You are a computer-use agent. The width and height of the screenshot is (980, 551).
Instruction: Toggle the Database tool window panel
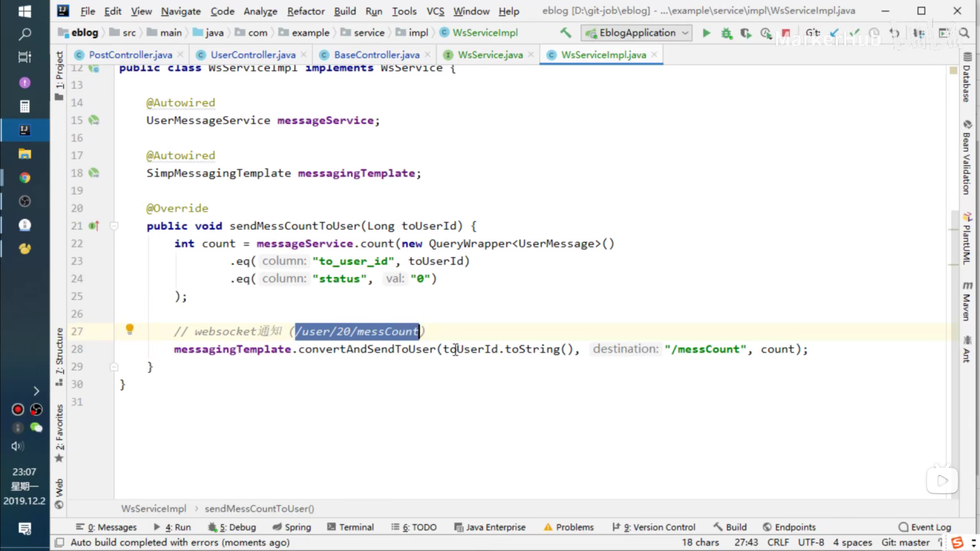click(967, 78)
